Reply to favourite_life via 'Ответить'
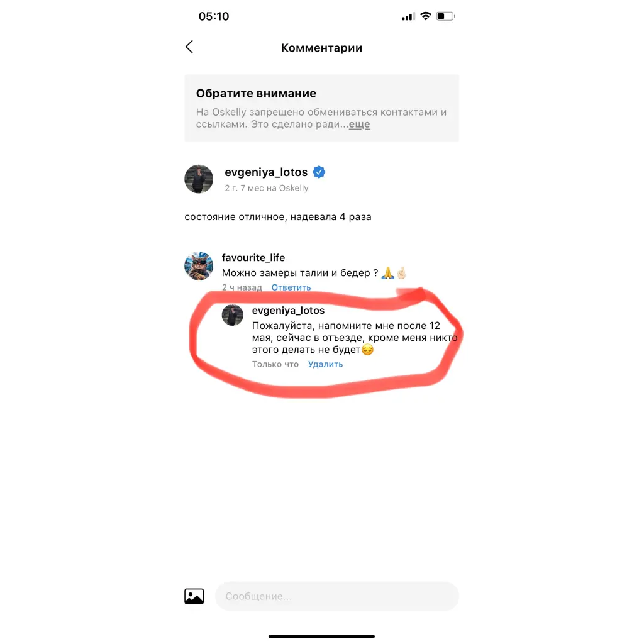This screenshot has height=644, width=644. tap(291, 287)
